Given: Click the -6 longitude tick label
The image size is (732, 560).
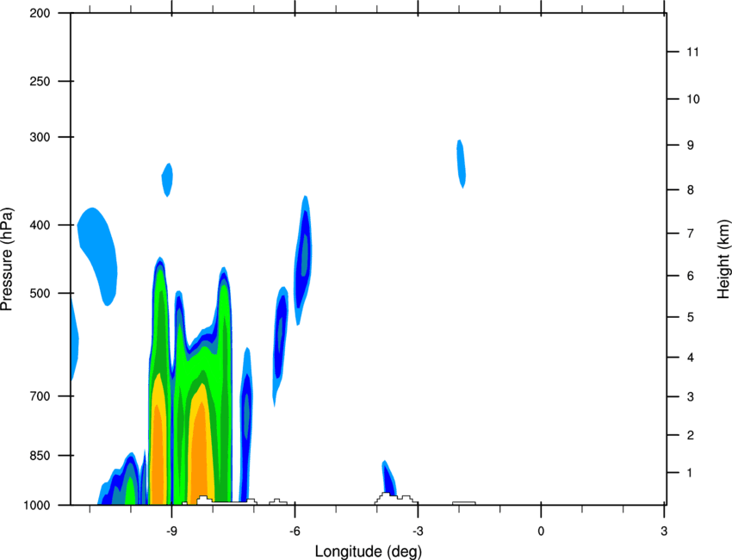Looking at the screenshot, I should [295, 531].
